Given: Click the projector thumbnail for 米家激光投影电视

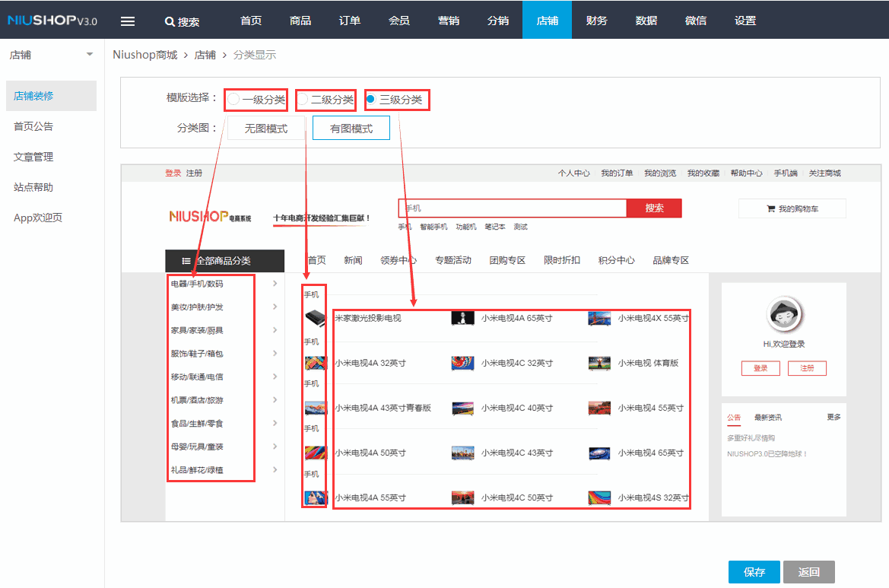Looking at the screenshot, I should [x=316, y=318].
